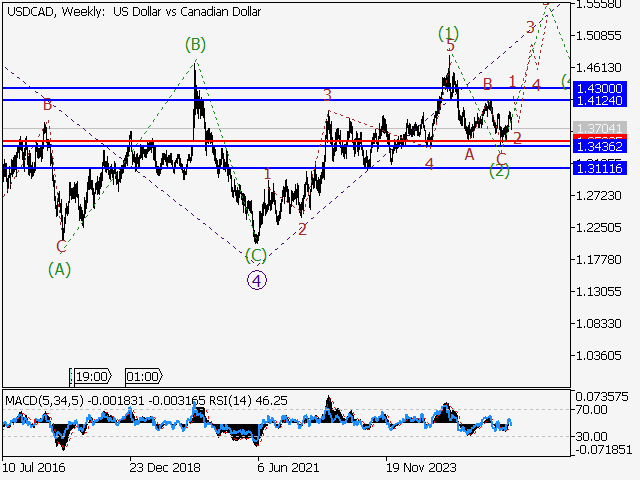Select the red 5 label below (1)
Image resolution: width=640 pixels, height=480 pixels.
pos(450,47)
